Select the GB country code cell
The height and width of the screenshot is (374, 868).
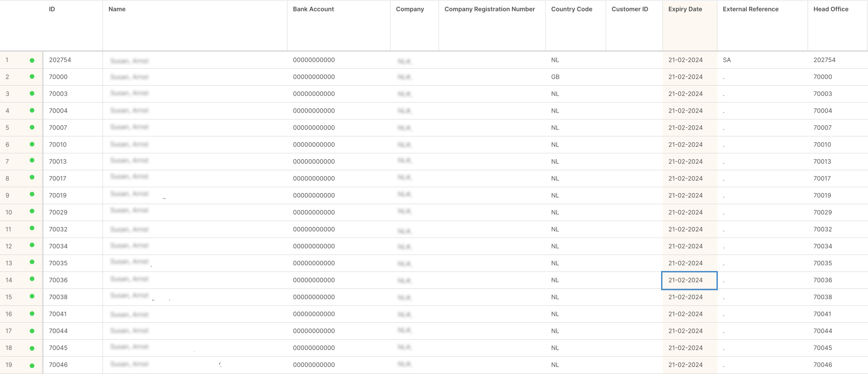pos(555,77)
